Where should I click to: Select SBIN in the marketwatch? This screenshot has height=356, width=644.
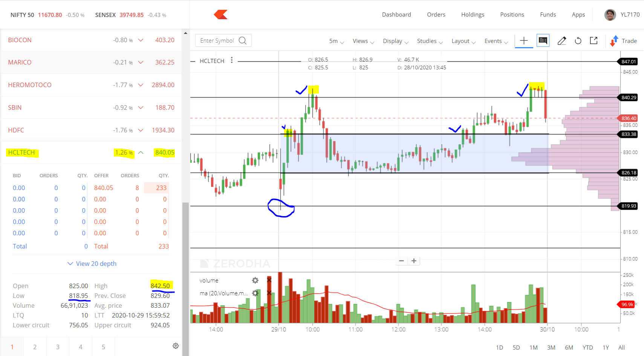(x=15, y=107)
